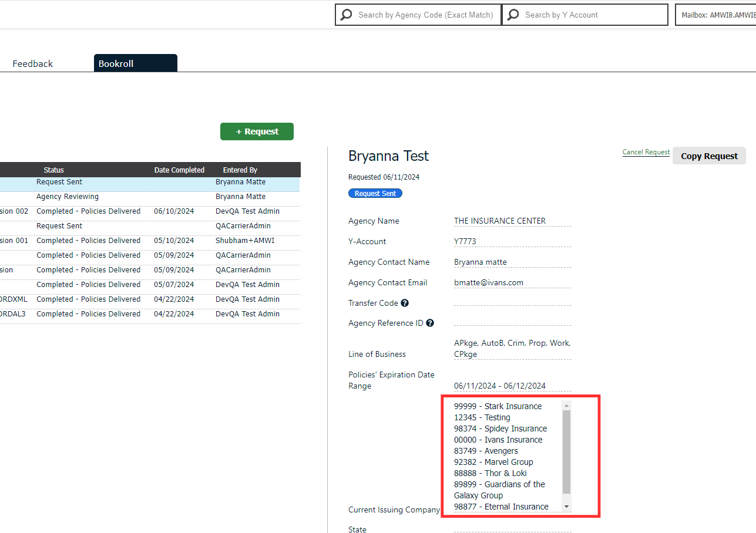This screenshot has width=756, height=533.
Task: Click the Agency Code search magnifier icon
Action: 347,15
